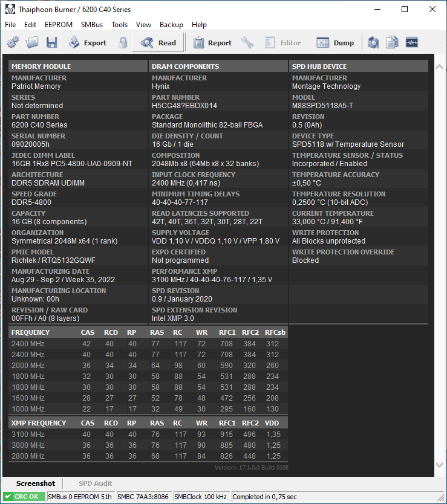447x504 pixels.
Task: Open the Editor toolbar button
Action: 282,42
